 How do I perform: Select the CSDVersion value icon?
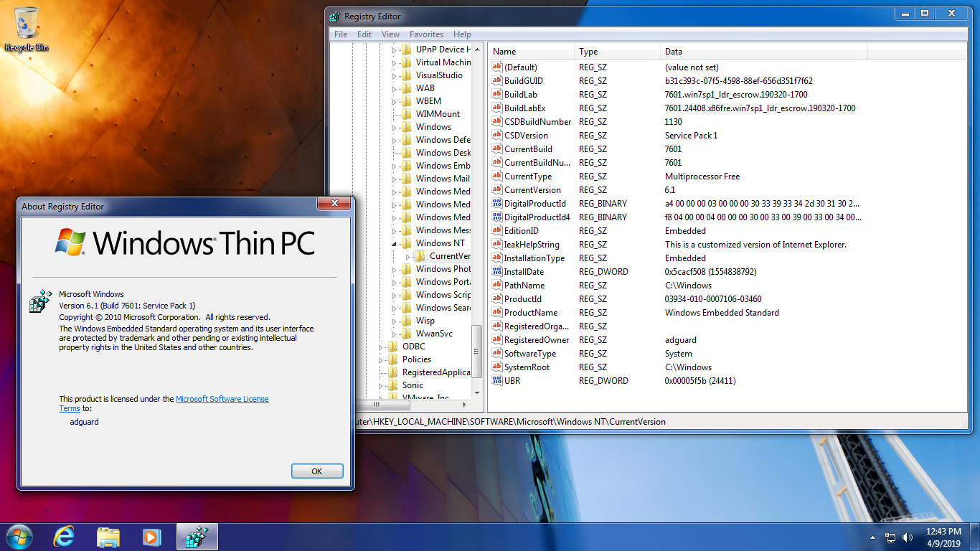(x=497, y=135)
